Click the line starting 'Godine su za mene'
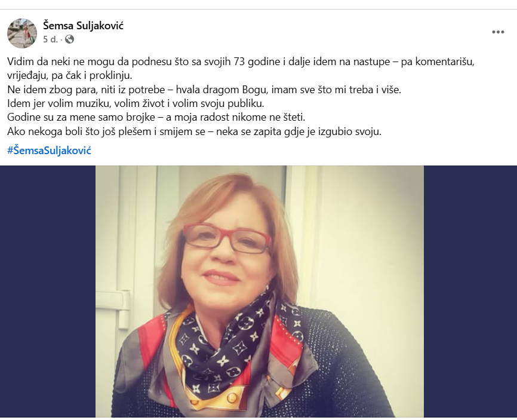517x420 pixels. click(156, 118)
